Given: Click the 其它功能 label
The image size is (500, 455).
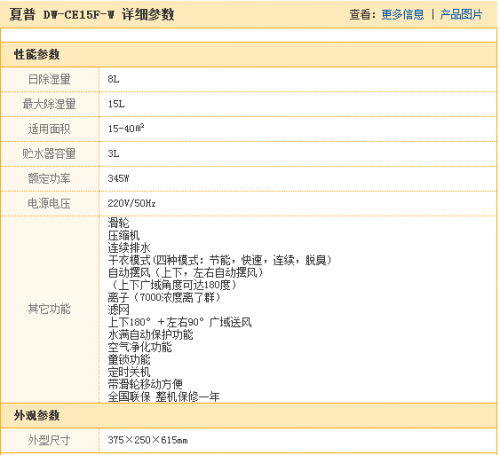Looking at the screenshot, I should [x=49, y=309].
